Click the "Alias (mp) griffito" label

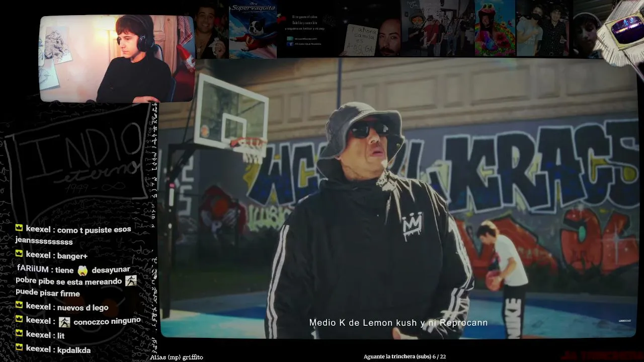[177, 357]
